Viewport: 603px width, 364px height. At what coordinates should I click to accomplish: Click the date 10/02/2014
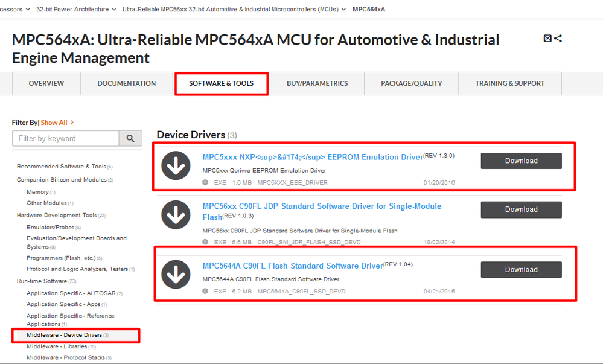[439, 243]
